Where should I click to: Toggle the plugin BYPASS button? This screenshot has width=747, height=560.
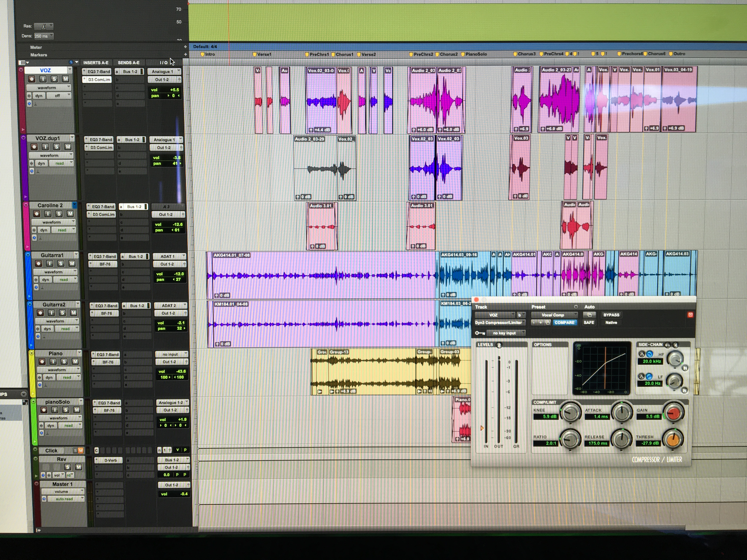click(x=611, y=315)
